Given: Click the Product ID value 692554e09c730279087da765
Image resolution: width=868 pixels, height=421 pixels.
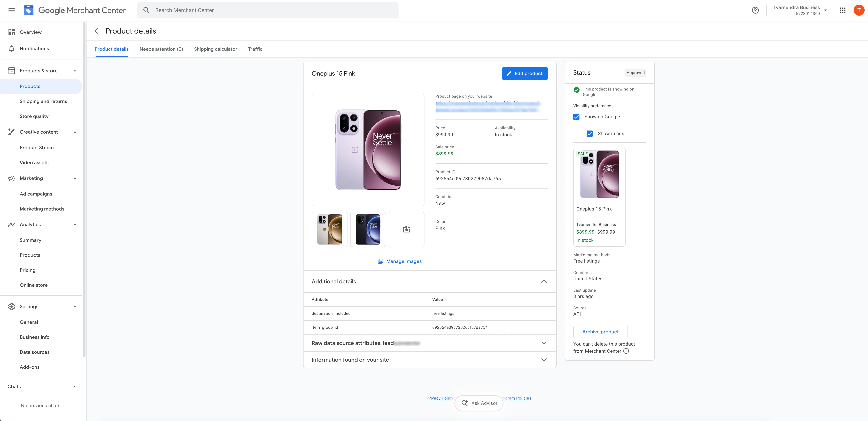Looking at the screenshot, I should (468, 178).
